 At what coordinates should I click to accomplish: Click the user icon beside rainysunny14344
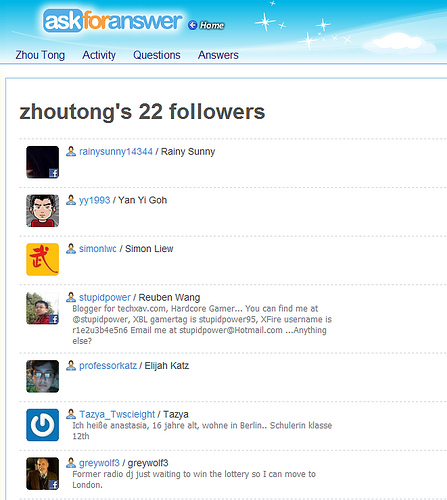(x=71, y=151)
